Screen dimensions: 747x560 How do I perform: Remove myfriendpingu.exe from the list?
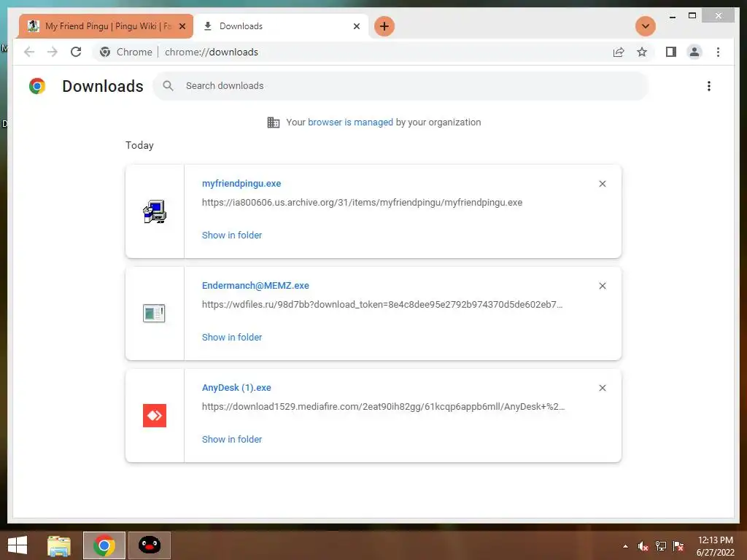point(602,184)
